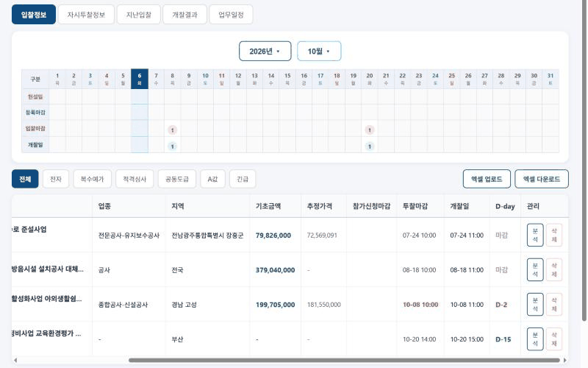
Task: Open the 개찰결과 tab
Action: (x=185, y=15)
